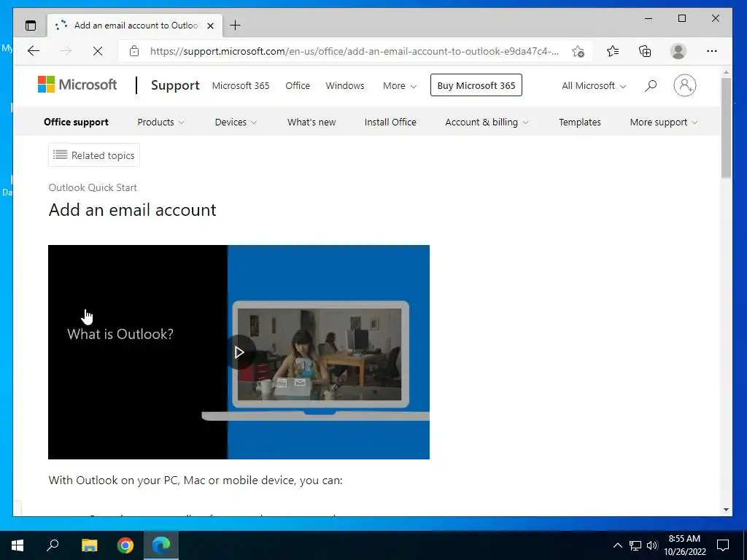Image resolution: width=747 pixels, height=560 pixels.
Task: Expand the More dropdown in header
Action: pyautogui.click(x=399, y=86)
